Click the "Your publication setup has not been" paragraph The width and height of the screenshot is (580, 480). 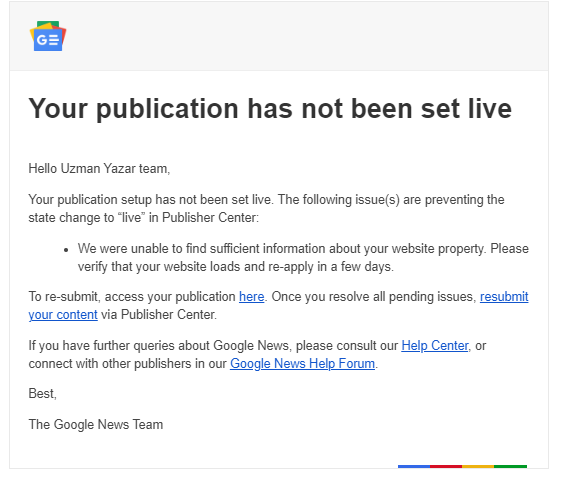click(x=266, y=209)
